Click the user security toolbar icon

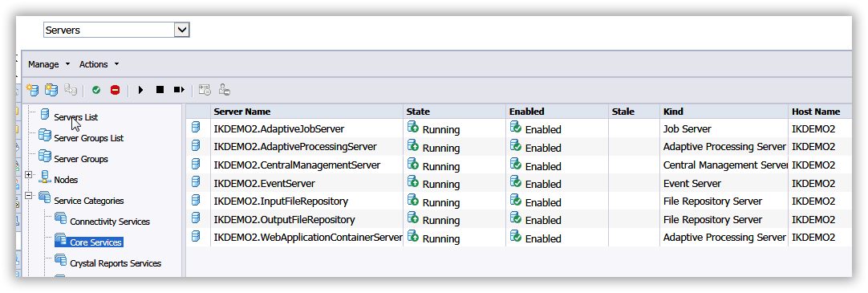pos(224,90)
